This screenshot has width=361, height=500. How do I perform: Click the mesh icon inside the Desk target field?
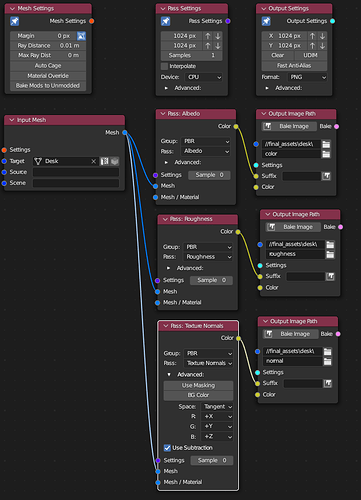[38, 161]
